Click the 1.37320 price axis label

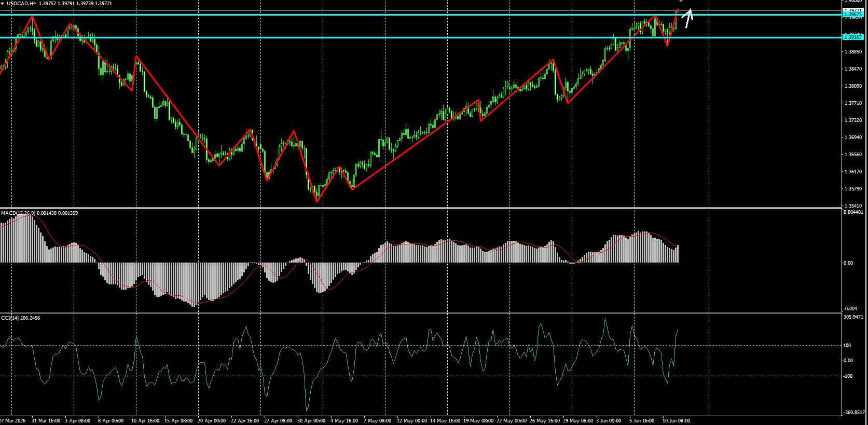[x=853, y=120]
